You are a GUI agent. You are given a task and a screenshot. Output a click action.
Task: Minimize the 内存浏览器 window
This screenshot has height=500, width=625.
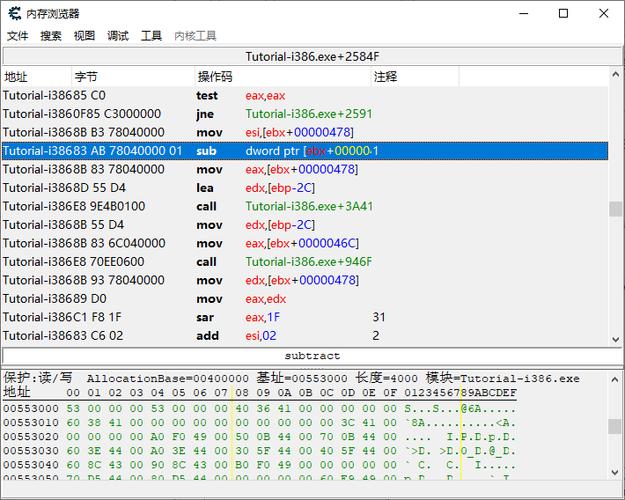(524, 14)
